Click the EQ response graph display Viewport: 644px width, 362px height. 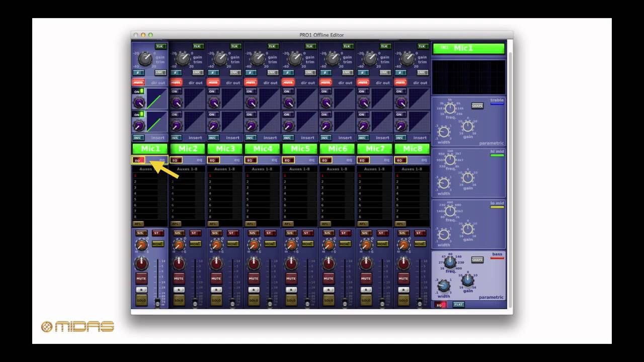tap(469, 77)
